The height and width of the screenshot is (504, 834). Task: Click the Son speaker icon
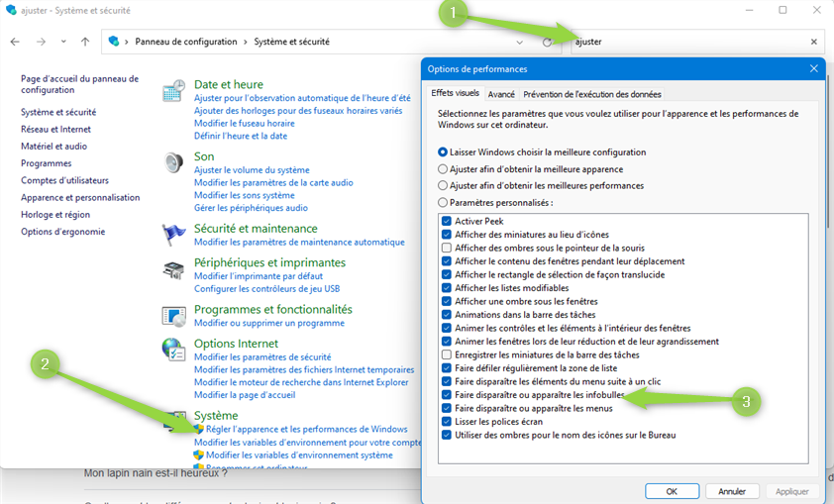174,162
